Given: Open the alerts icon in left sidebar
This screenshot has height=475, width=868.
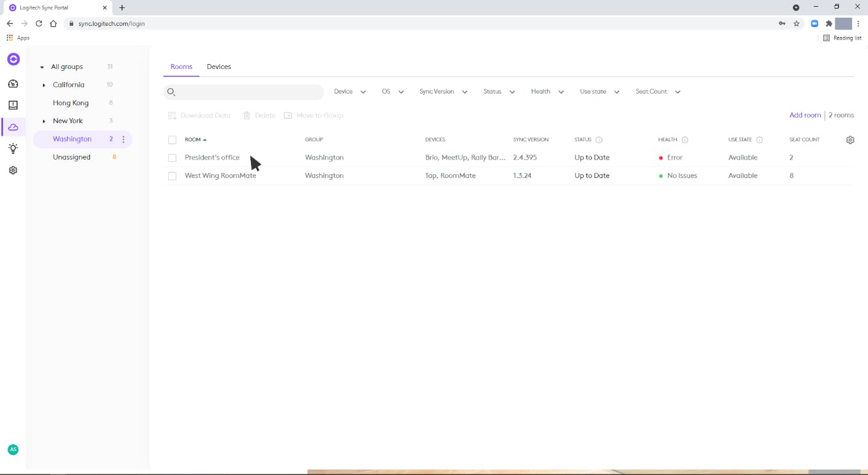Looking at the screenshot, I should pos(13,105).
